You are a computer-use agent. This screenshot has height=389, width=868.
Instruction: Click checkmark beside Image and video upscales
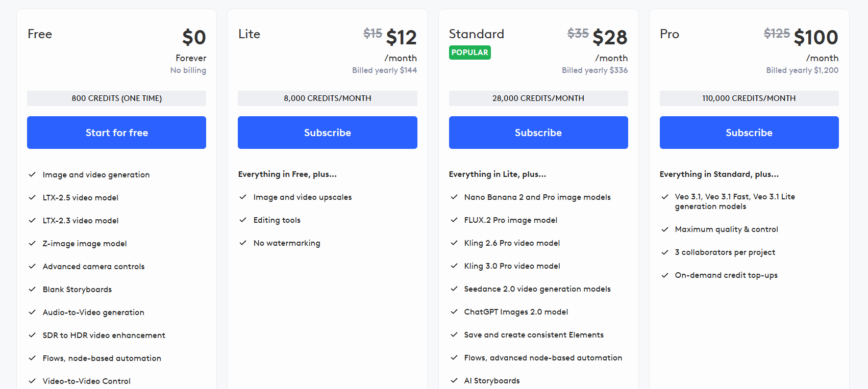click(x=243, y=197)
